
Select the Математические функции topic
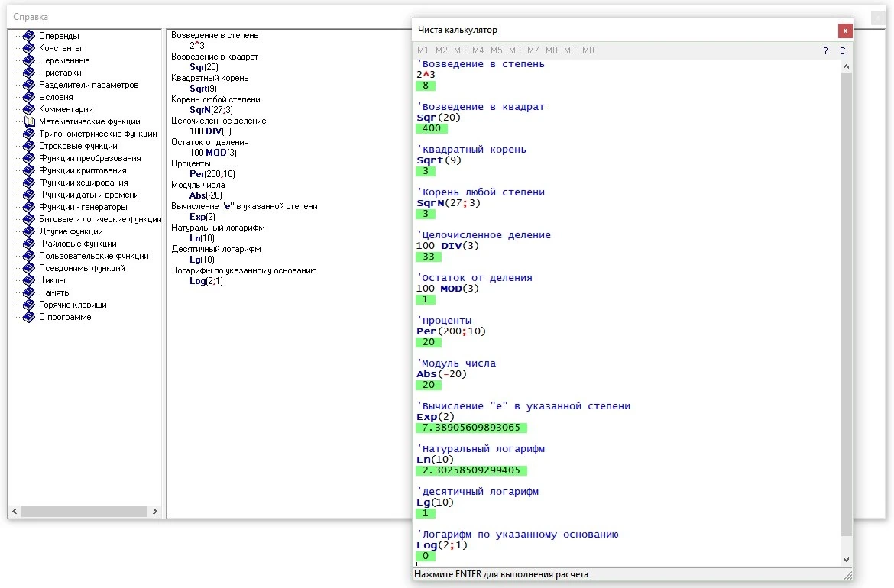(89, 121)
